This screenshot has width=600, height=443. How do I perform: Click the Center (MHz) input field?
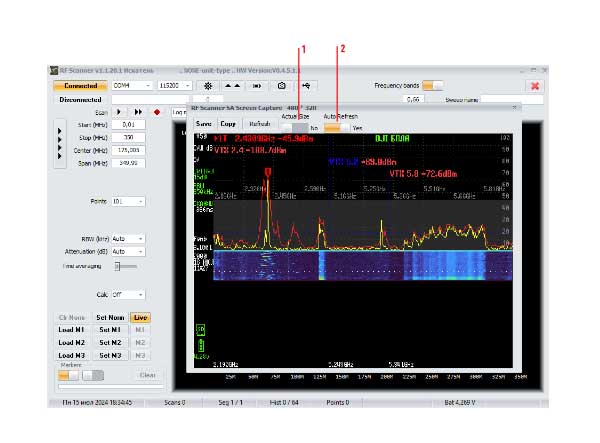pos(128,150)
